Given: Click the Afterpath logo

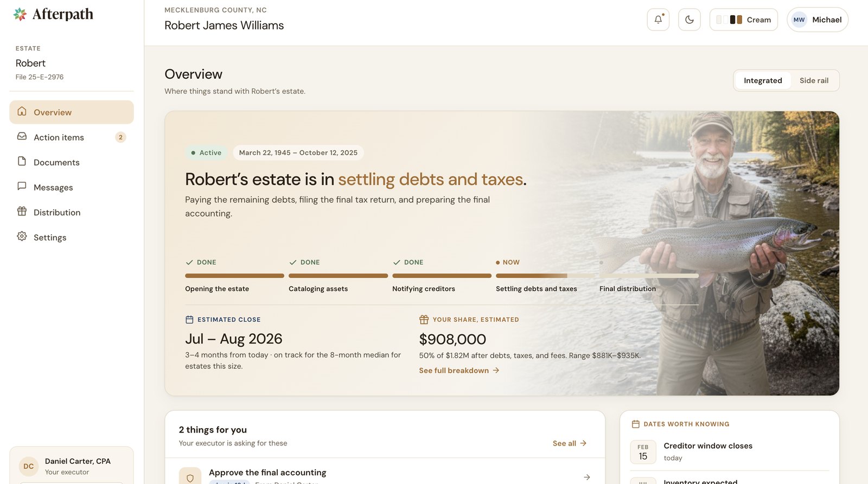Looking at the screenshot, I should (53, 14).
